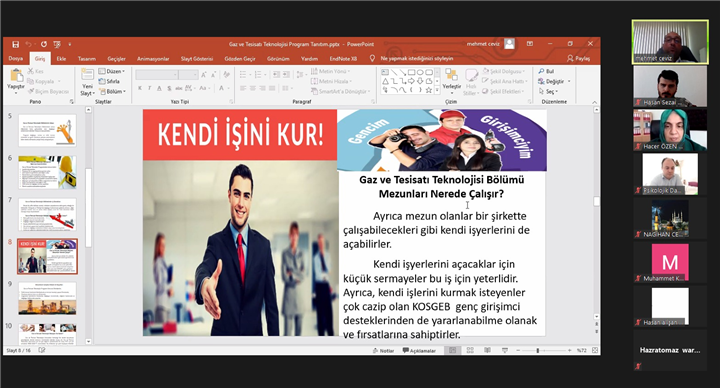Toggle align text left
The height and width of the screenshot is (388, 720).
(x=243, y=88)
